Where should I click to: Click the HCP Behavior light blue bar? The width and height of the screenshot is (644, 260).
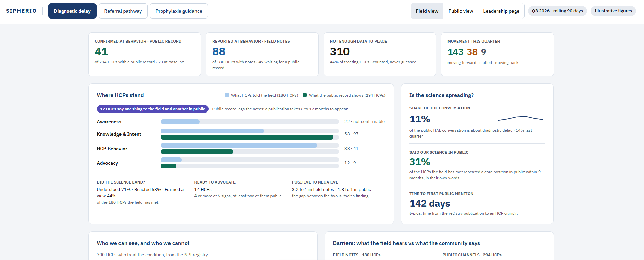coord(239,145)
